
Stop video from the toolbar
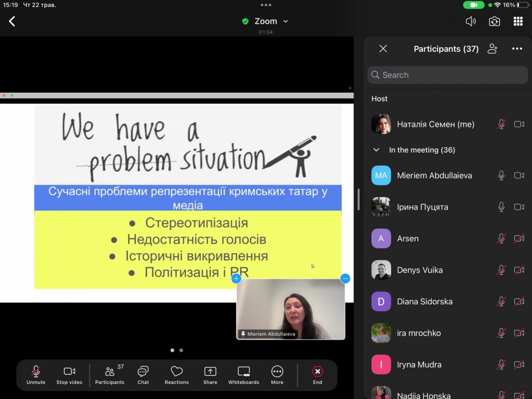(x=69, y=375)
